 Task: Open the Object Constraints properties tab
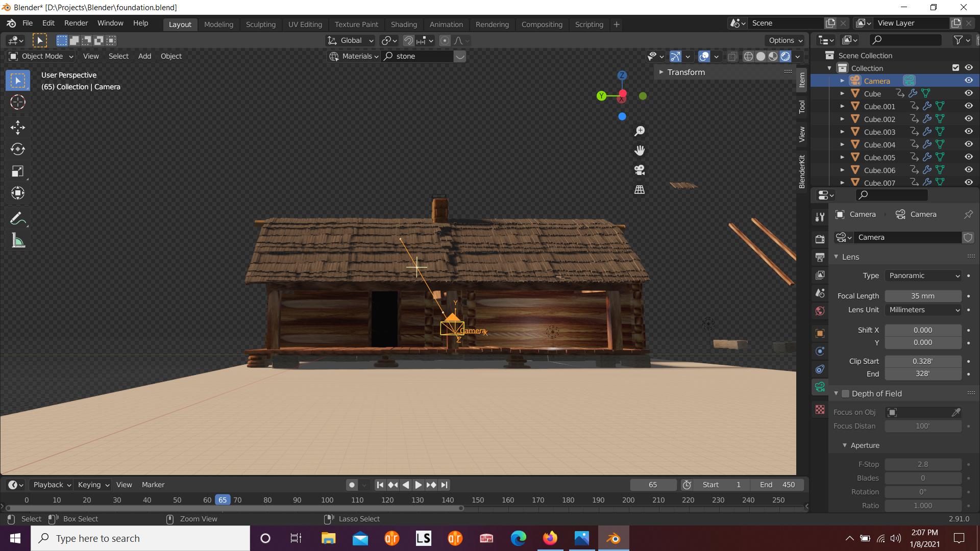pos(820,369)
